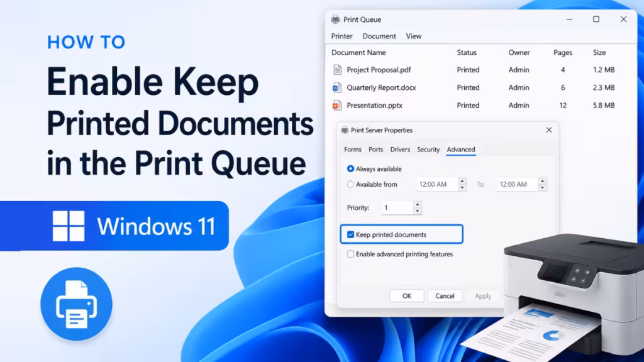Image resolution: width=644 pixels, height=362 pixels.
Task: Close the Print Queue window
Action: 623,19
